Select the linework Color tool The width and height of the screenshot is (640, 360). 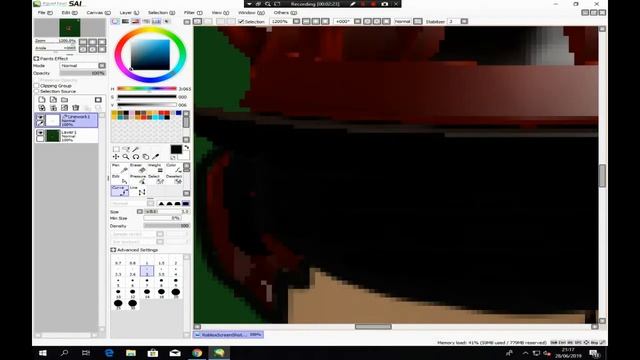pyautogui.click(x=174, y=168)
